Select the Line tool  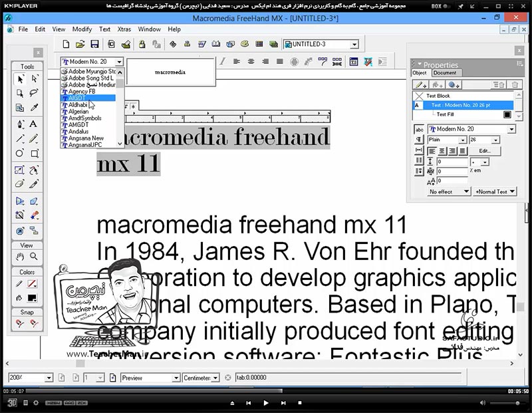pos(20,138)
